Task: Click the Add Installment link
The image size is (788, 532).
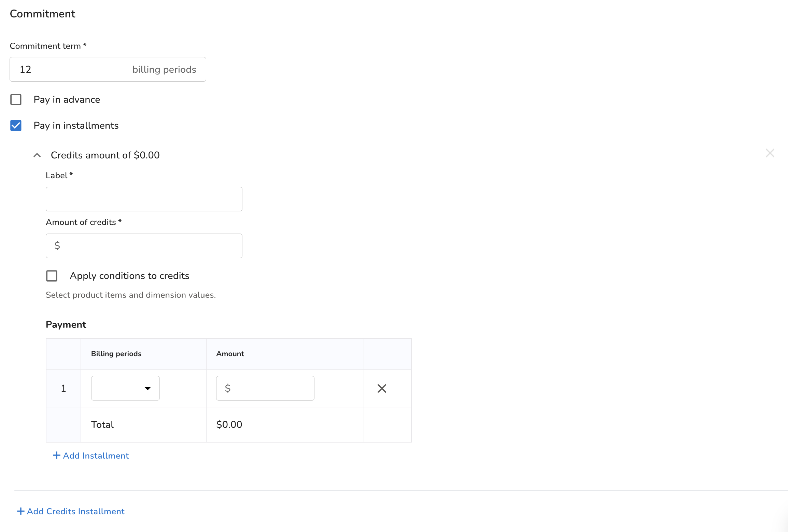Action: pos(96,456)
